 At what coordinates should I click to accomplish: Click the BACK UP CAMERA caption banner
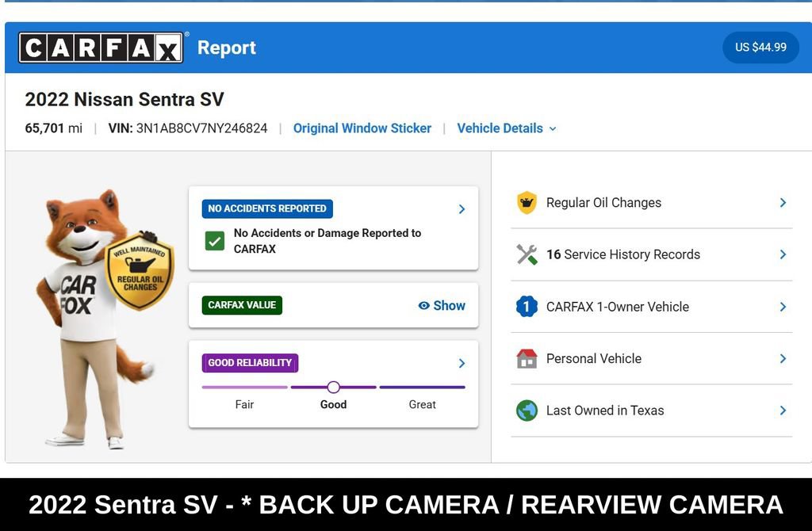pyautogui.click(x=406, y=505)
